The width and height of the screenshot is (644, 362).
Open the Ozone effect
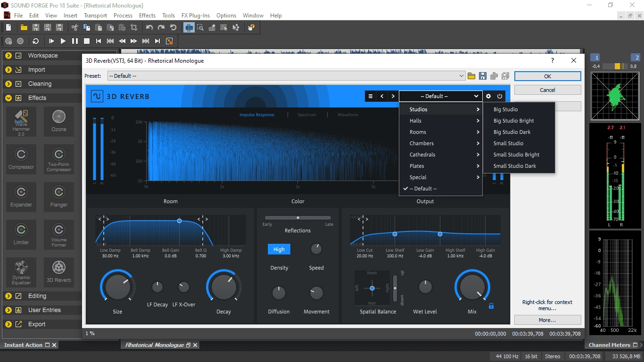tap(59, 122)
